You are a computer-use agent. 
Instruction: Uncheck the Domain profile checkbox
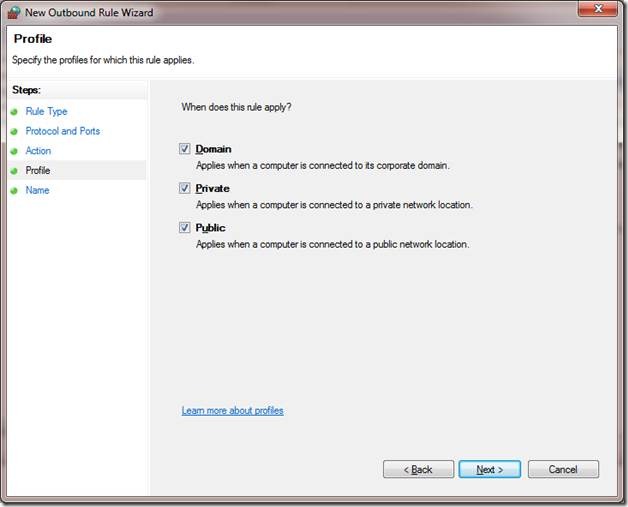(x=184, y=149)
